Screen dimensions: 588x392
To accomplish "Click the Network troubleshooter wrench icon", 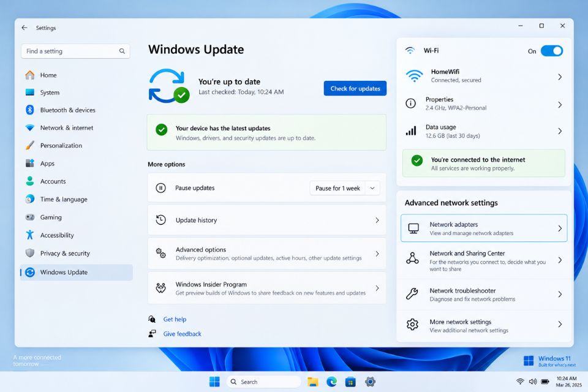I will 412,294.
